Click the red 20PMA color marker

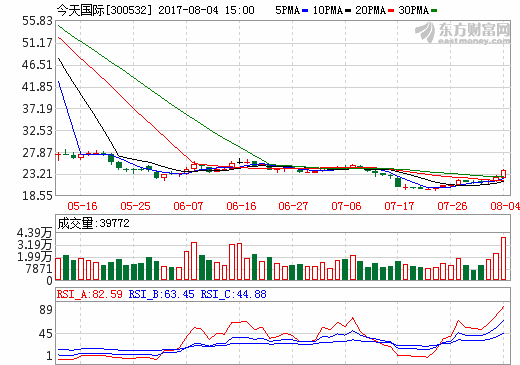click(391, 11)
